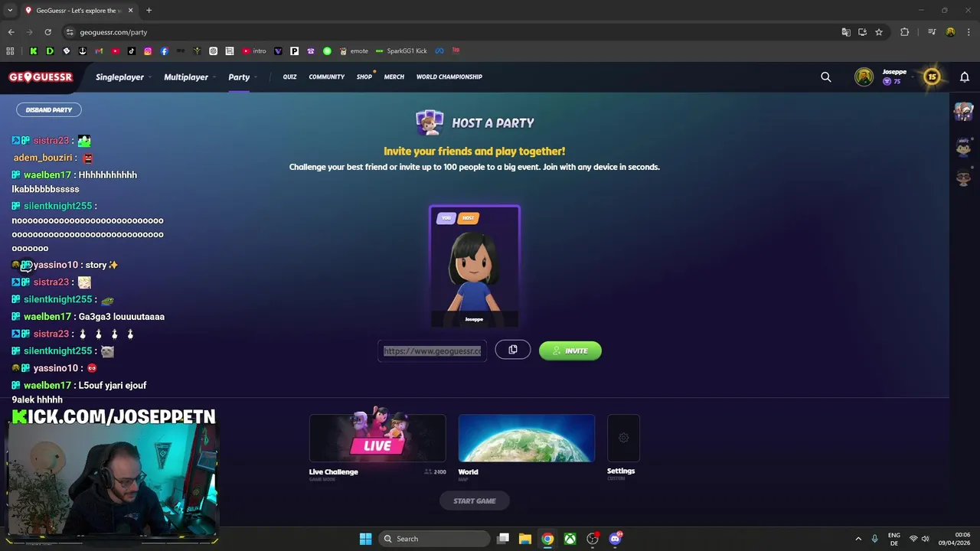Bookmark this page with the star
Image resolution: width=980 pixels, height=551 pixels.
[x=879, y=32]
